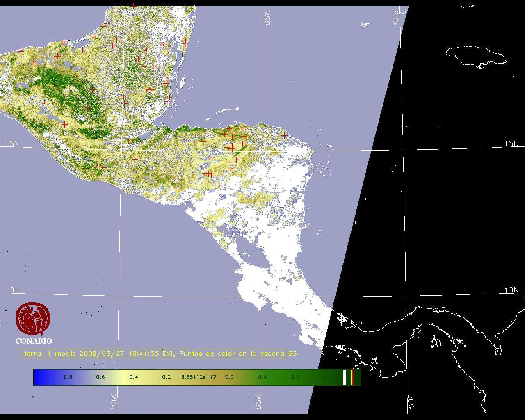Click the 0.6 label on the color bar
Screen dimensions: 525x420
[295, 377]
